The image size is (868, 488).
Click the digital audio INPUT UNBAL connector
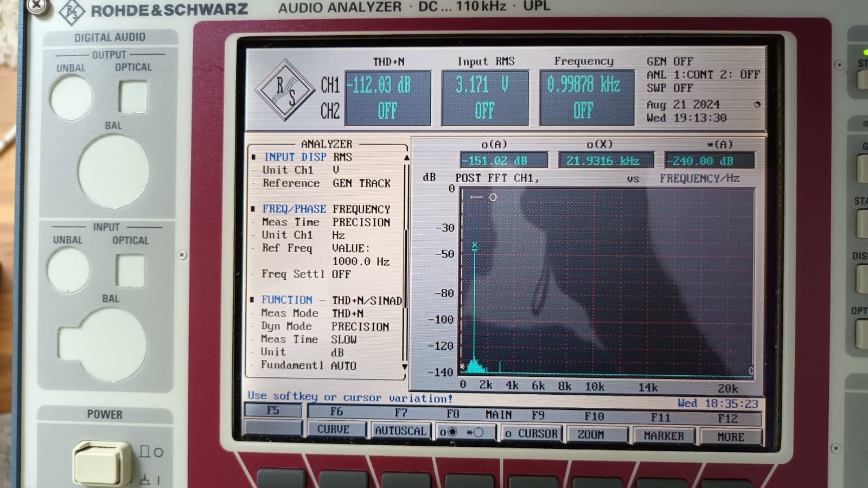pyautogui.click(x=68, y=269)
